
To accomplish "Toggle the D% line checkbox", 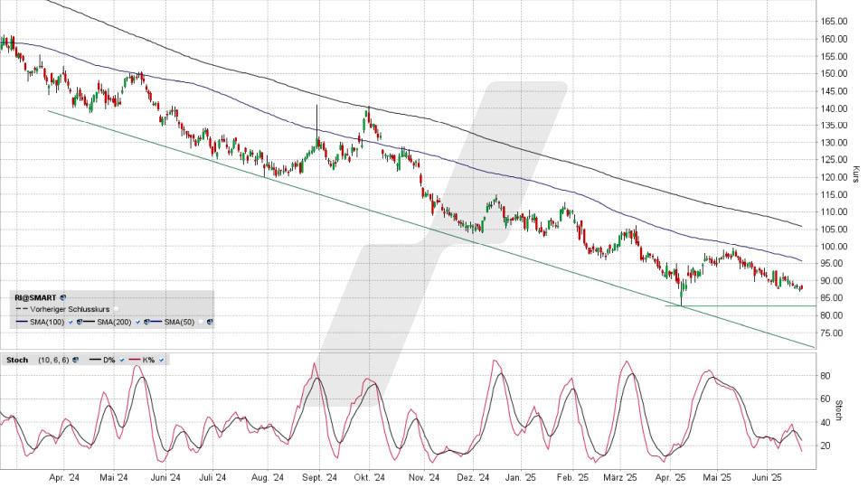I will (122, 360).
